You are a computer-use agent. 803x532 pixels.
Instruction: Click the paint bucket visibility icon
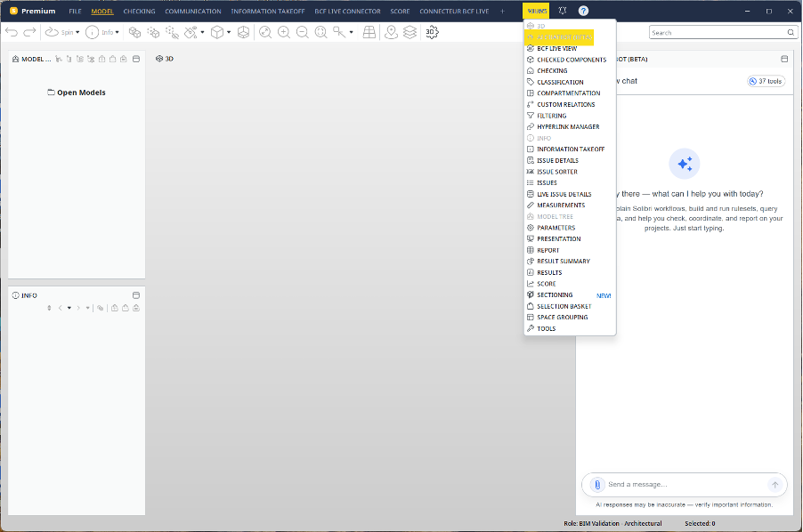(191, 32)
